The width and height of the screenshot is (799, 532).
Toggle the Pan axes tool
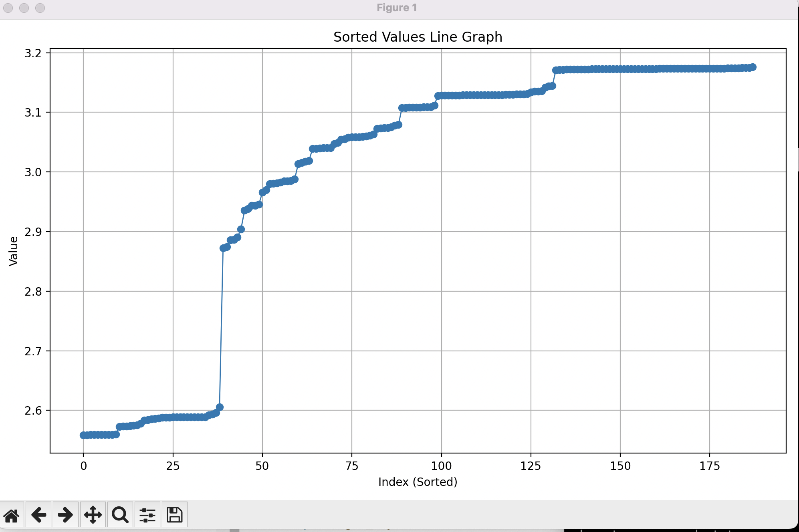click(93, 515)
